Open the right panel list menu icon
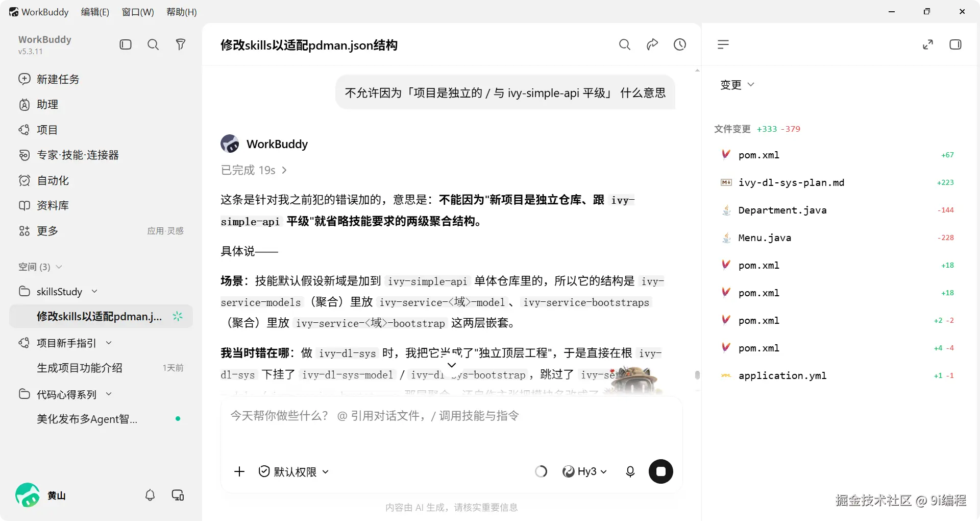This screenshot has width=980, height=521. coord(723,44)
